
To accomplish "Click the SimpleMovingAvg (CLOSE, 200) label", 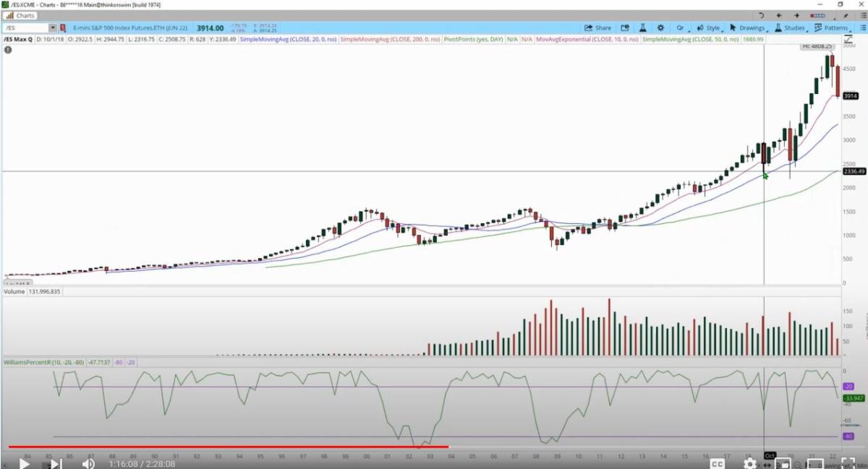I will (391, 39).
